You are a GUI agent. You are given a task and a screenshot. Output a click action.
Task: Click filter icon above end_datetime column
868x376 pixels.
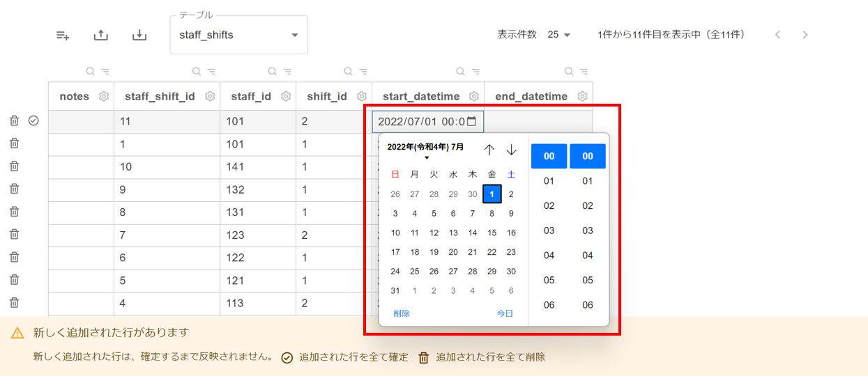(x=584, y=71)
